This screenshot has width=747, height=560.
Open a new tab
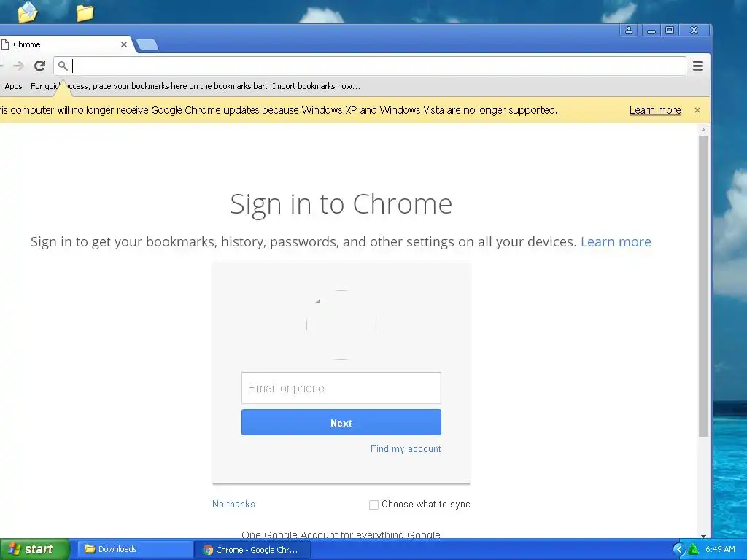147,44
